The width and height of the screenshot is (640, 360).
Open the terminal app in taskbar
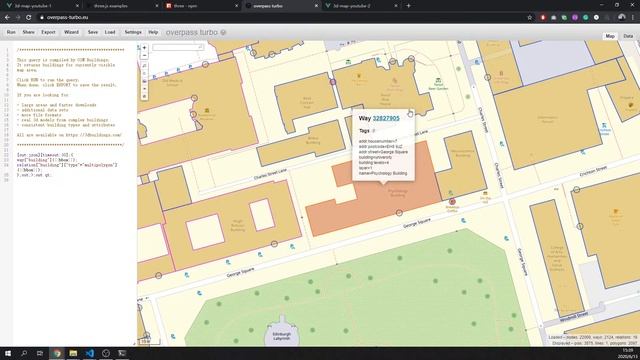pos(122,353)
